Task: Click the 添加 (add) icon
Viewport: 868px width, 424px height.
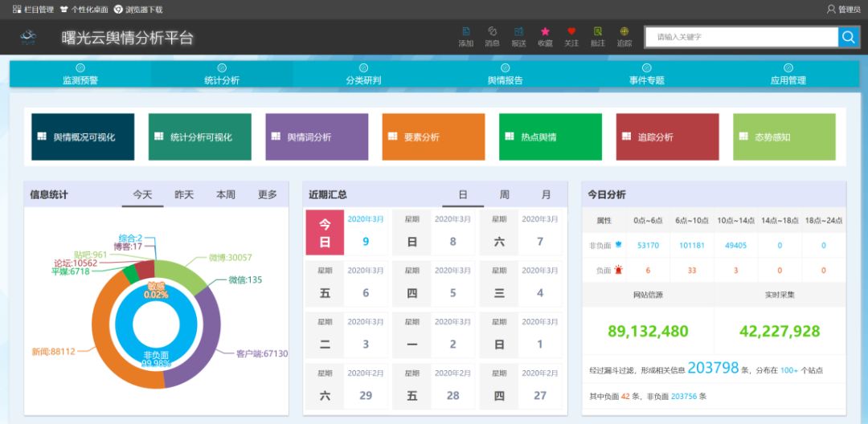Action: 465,36
